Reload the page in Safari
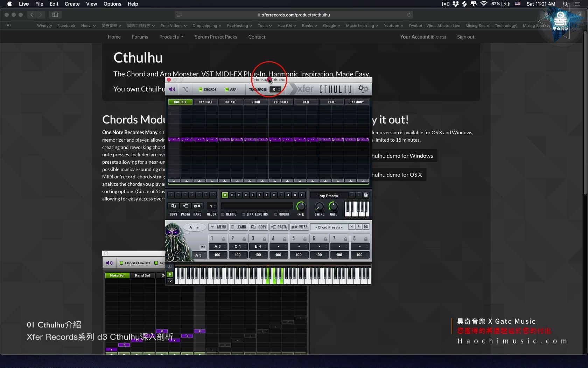Screen dimensions: 588x368 408,15
